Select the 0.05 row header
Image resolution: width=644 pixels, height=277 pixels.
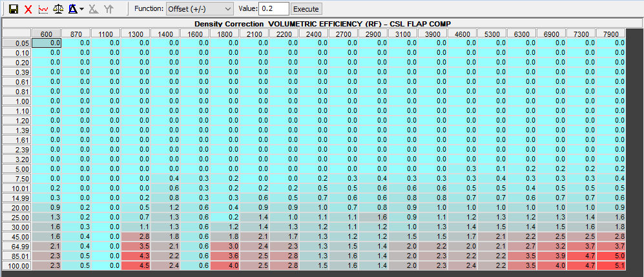(17, 43)
